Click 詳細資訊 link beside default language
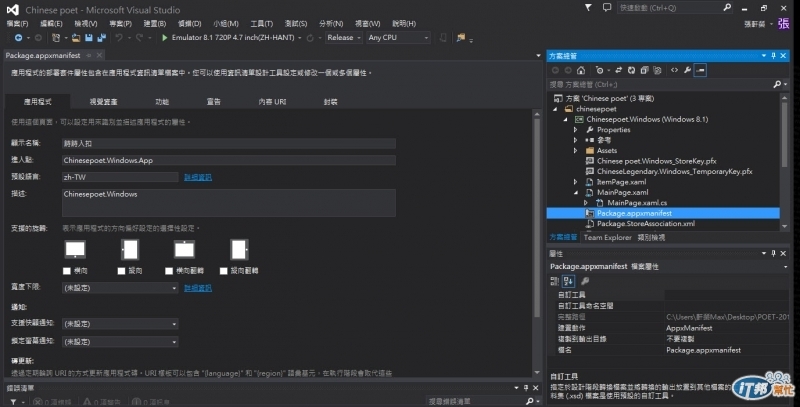The width and height of the screenshot is (800, 407). click(x=198, y=177)
